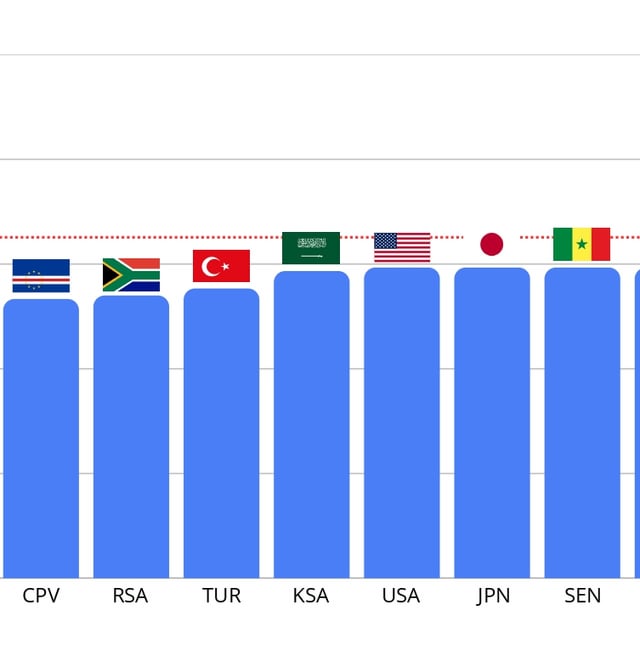Select the JPN blue bar
This screenshot has height=650, width=640.
[x=492, y=422]
